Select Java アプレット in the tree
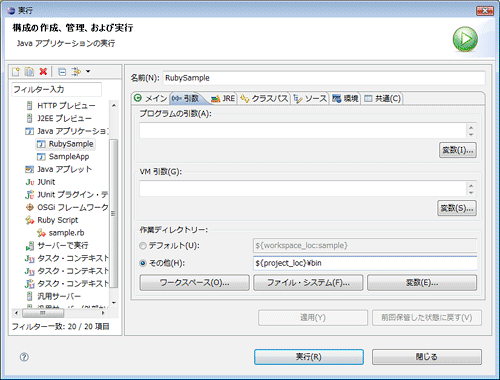 click(x=64, y=169)
